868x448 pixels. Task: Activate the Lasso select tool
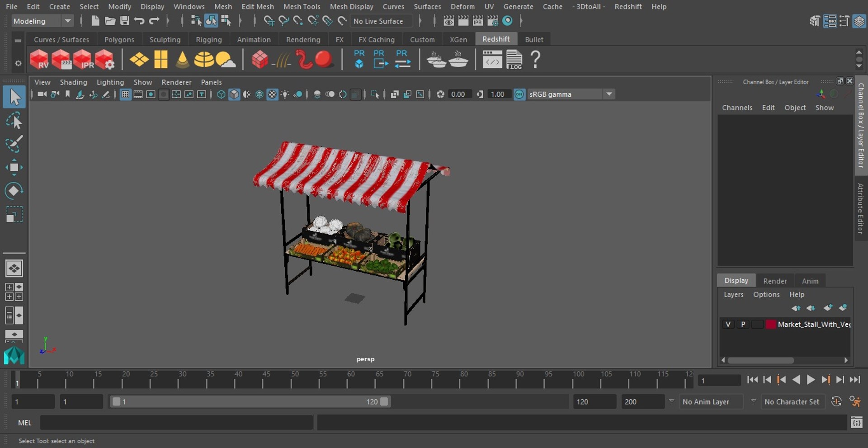point(14,121)
